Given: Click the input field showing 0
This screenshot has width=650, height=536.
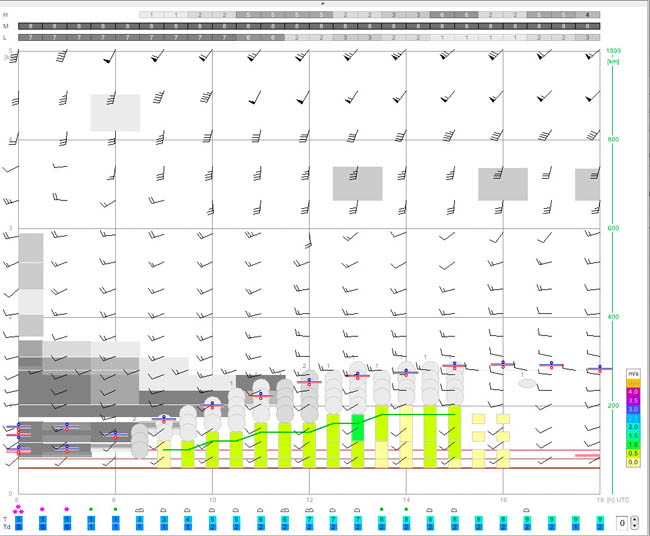Looking at the screenshot, I should point(623,523).
